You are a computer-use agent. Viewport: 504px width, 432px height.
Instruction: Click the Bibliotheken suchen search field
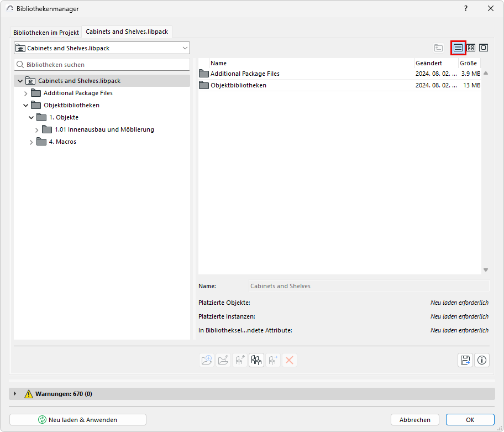pyautogui.click(x=102, y=65)
